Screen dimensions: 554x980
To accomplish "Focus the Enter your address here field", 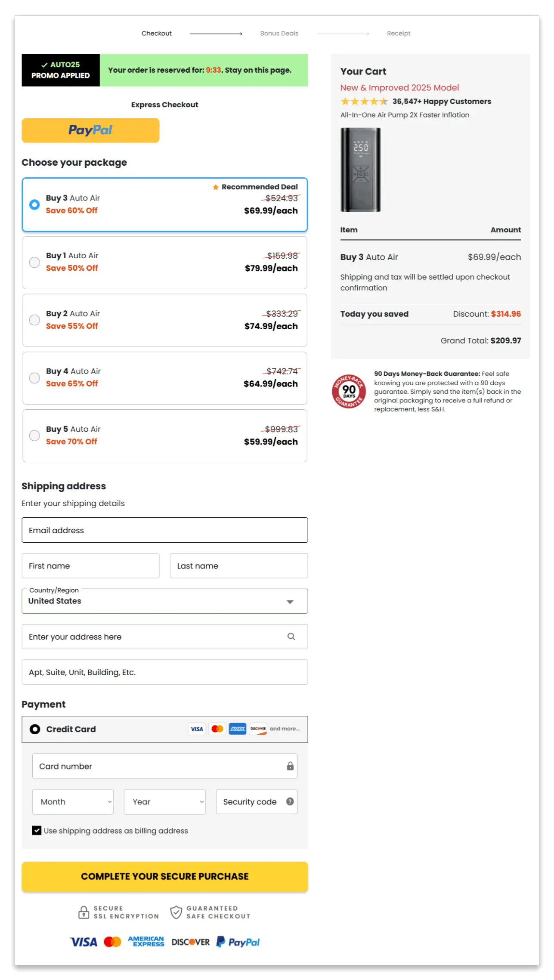I will pyautogui.click(x=165, y=636).
